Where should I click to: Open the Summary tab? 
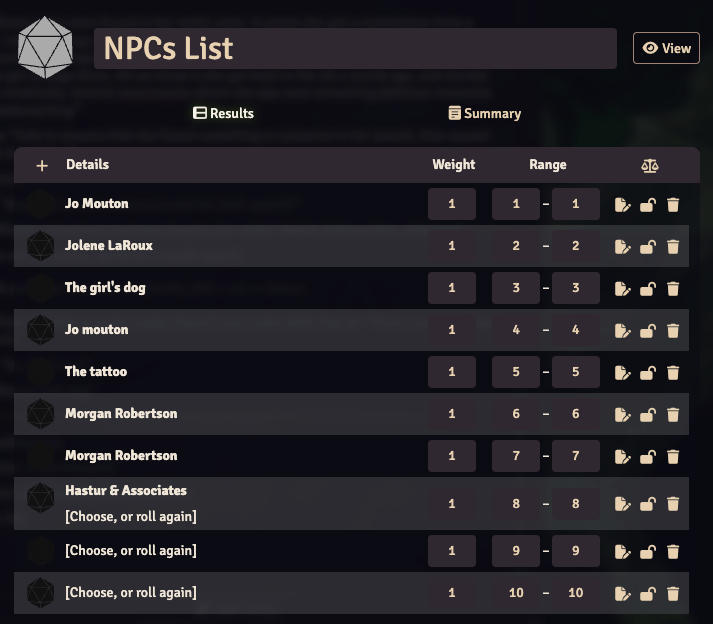tap(485, 113)
